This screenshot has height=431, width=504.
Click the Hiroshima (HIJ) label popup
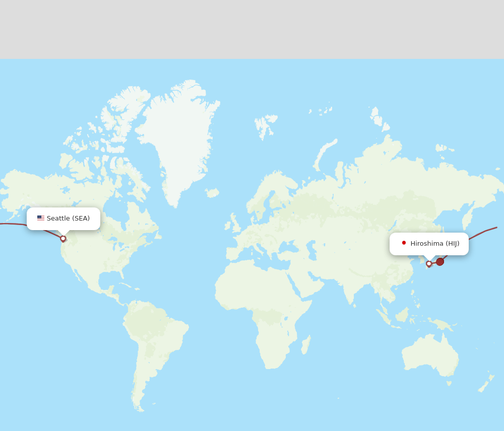click(429, 244)
